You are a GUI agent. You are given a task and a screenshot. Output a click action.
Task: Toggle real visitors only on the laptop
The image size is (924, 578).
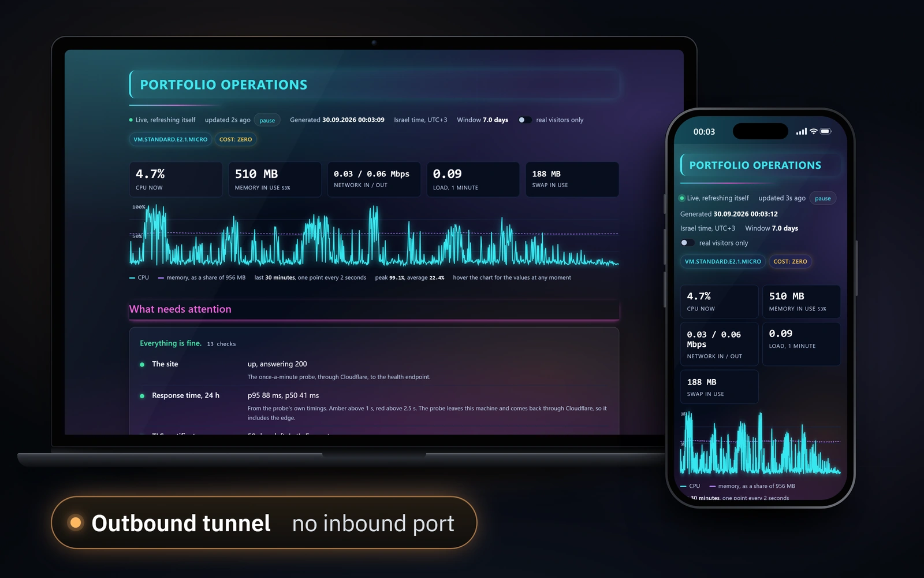524,120
